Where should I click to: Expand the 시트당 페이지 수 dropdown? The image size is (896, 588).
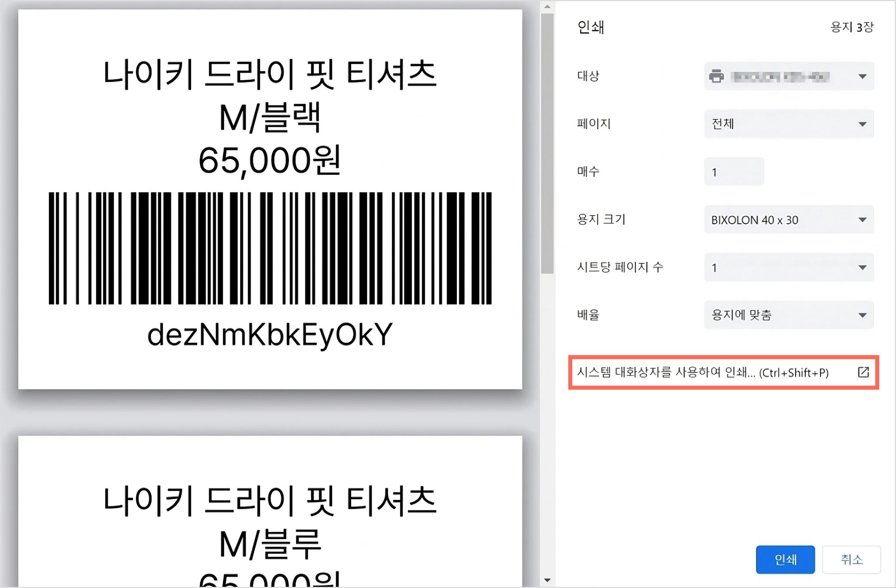[789, 267]
